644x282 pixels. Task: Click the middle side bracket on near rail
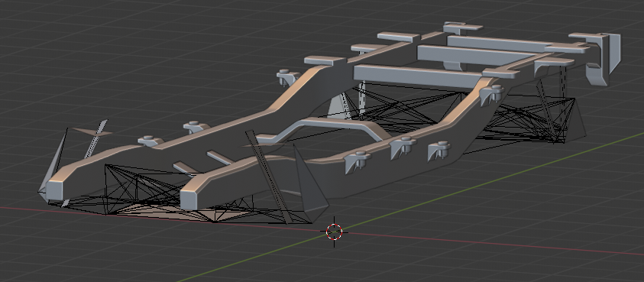coord(403,147)
